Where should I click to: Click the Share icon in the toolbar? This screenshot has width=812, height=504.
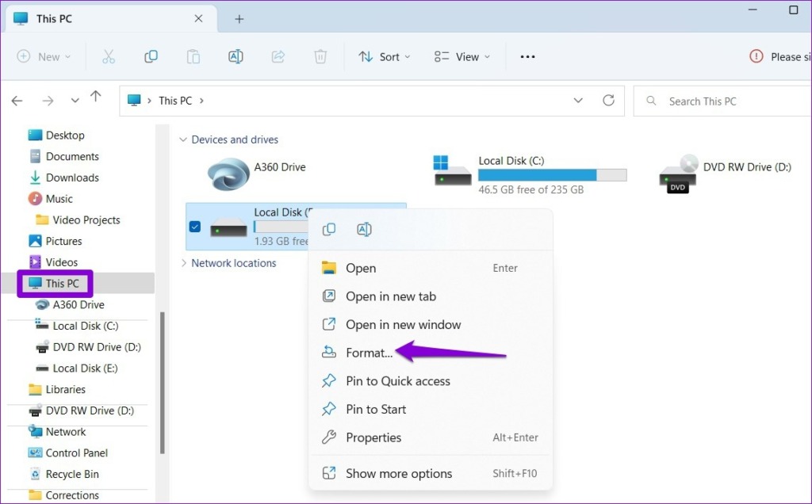(x=278, y=56)
